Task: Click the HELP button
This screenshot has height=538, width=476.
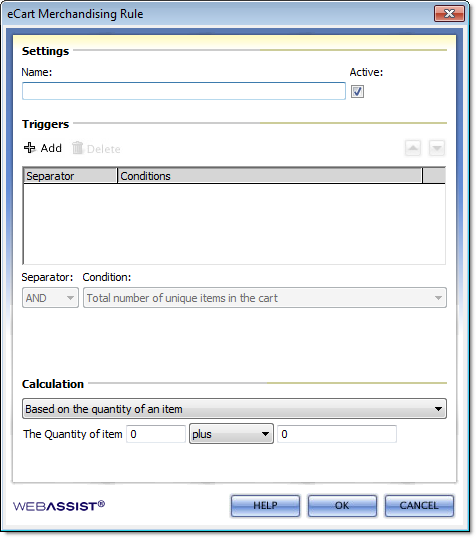Action: 265,505
